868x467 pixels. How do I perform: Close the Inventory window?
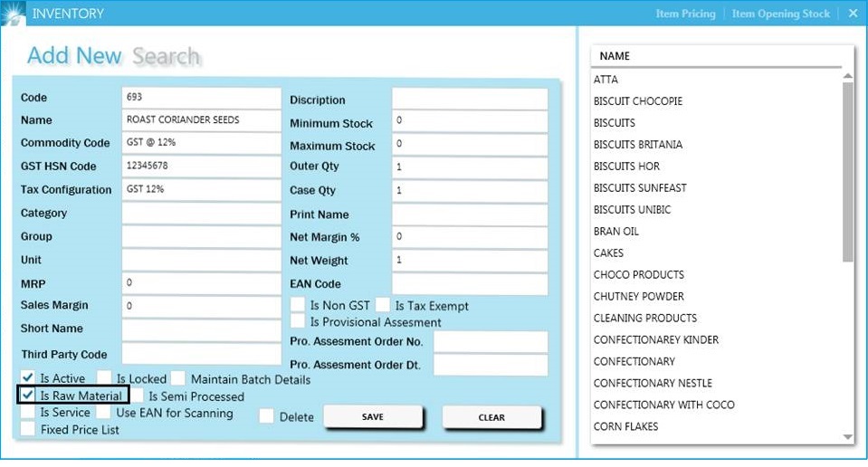point(853,14)
